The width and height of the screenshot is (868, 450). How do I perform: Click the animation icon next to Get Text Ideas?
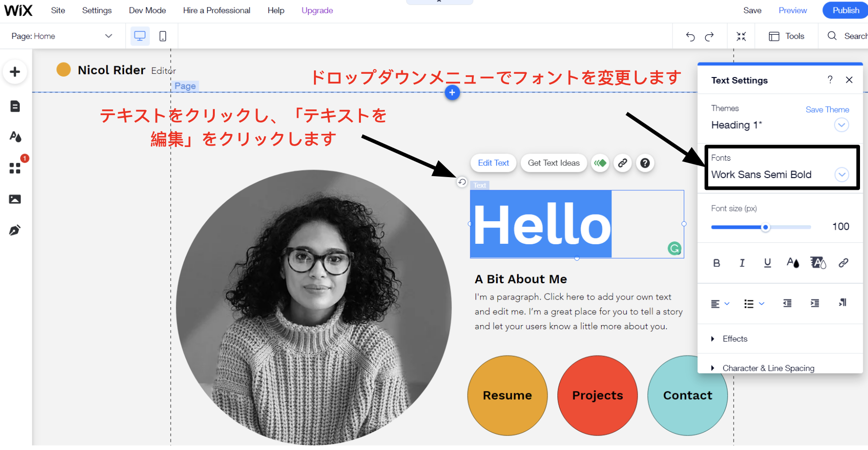[600, 163]
